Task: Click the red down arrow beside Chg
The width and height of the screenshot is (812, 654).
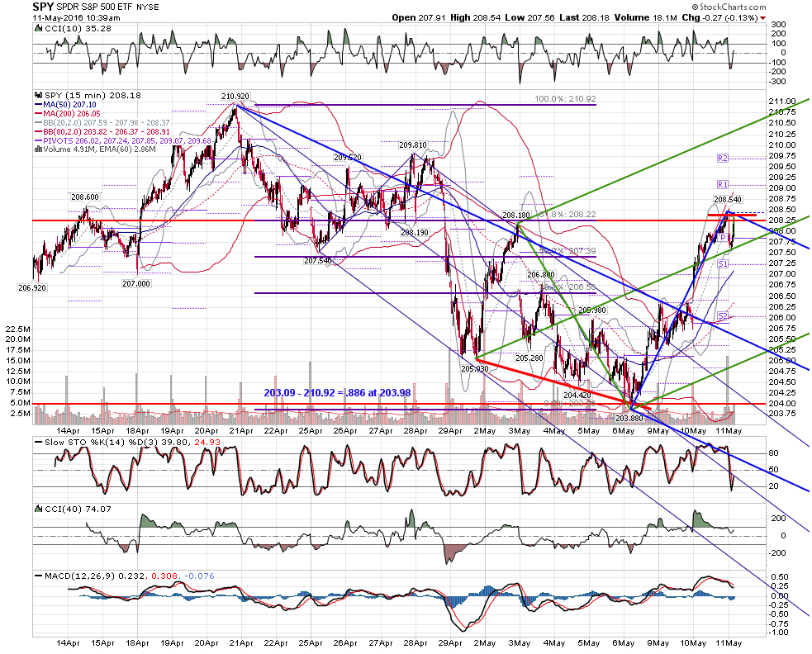Action: coord(762,18)
